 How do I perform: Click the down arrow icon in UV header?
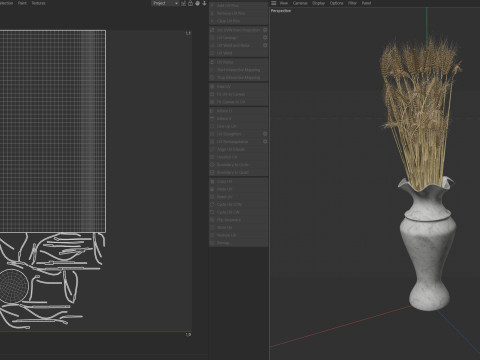pyautogui.click(x=204, y=3)
